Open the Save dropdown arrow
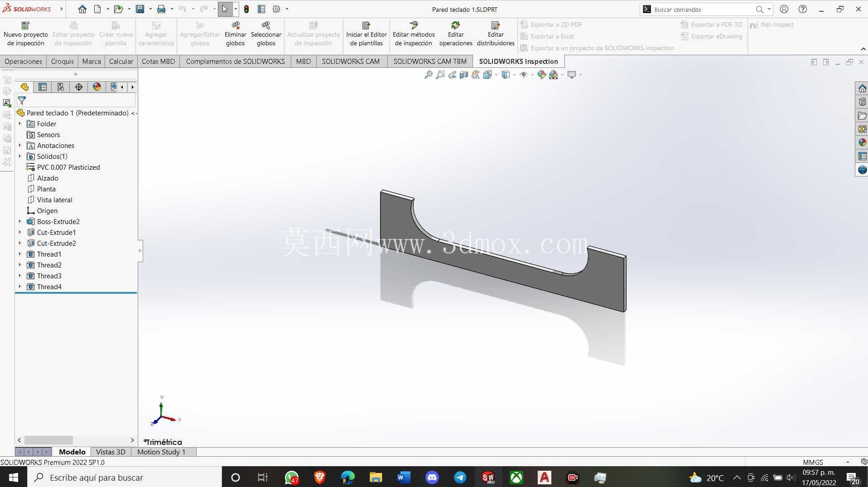The width and height of the screenshot is (868, 487). coord(150,9)
